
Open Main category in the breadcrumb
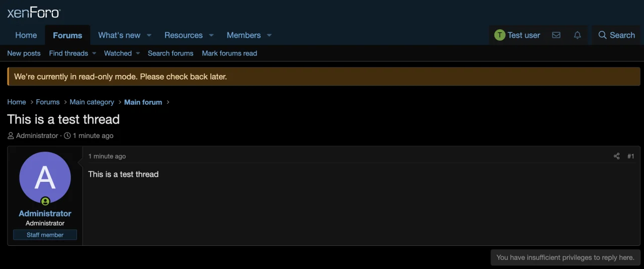(x=92, y=102)
